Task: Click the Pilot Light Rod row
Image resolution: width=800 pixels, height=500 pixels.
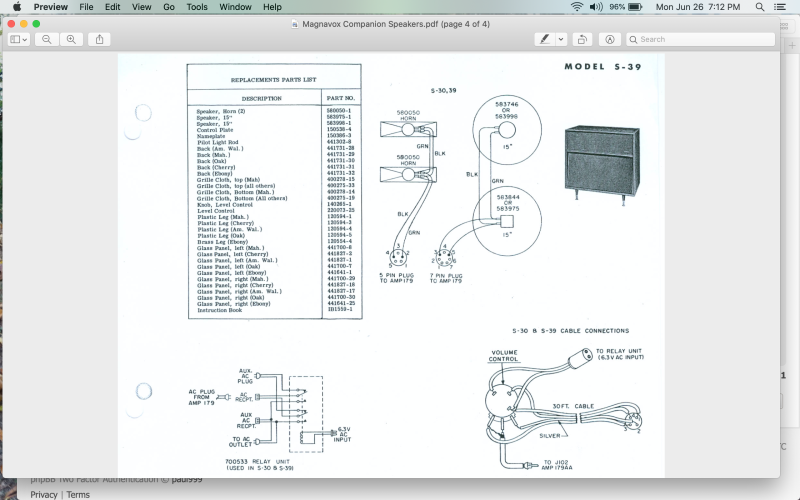Action: point(275,142)
